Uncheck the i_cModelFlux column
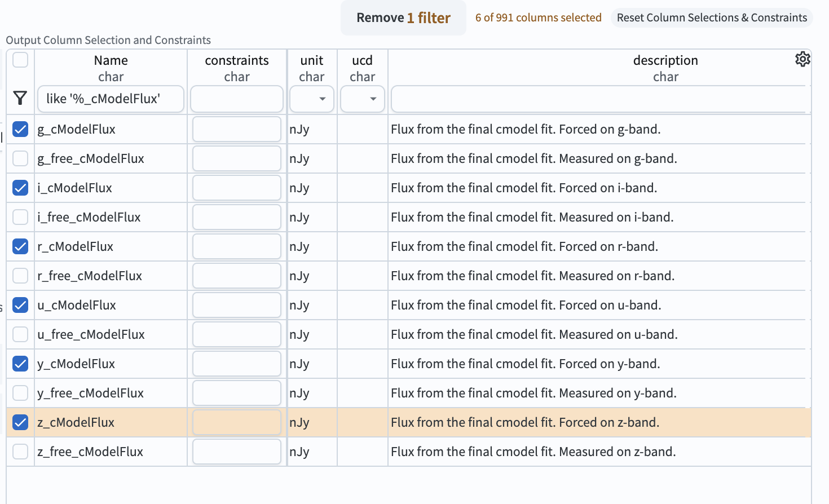This screenshot has height=504, width=829. (x=20, y=188)
